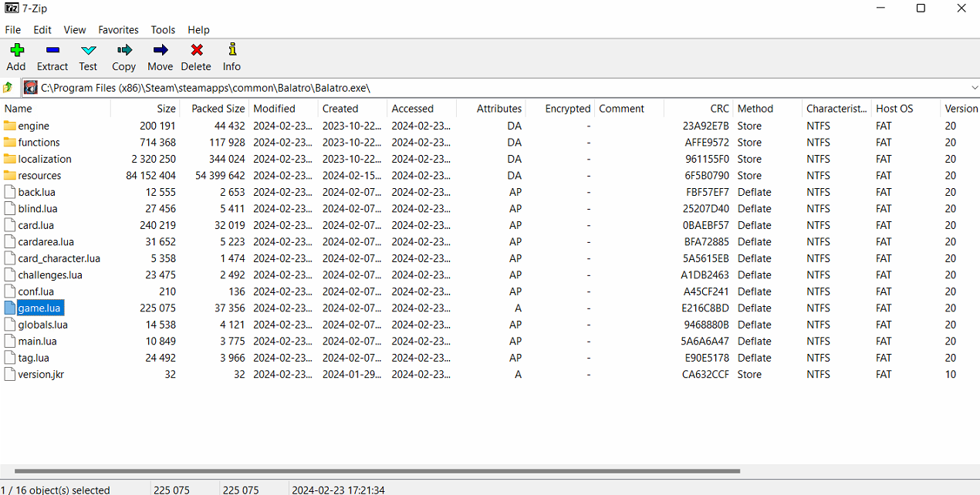Click the Add toolbar icon
This screenshot has height=495, width=980.
point(16,51)
